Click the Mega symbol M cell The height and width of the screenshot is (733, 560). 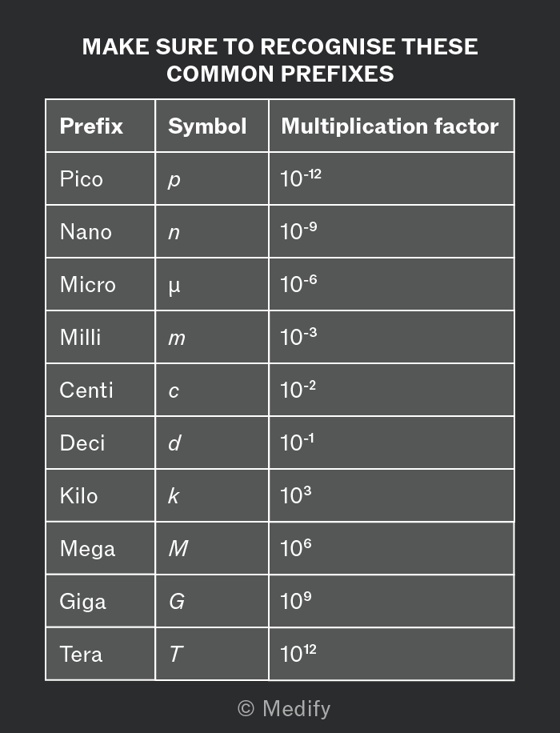click(x=212, y=548)
